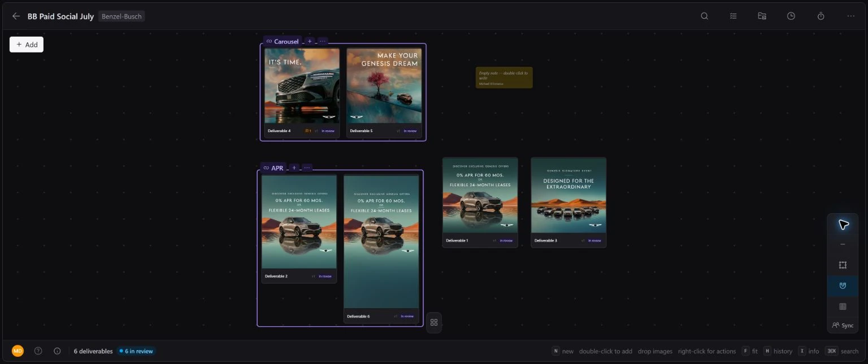Click the dash icon below the pointer tool
Image resolution: width=868 pixels, height=364 pixels.
(843, 244)
